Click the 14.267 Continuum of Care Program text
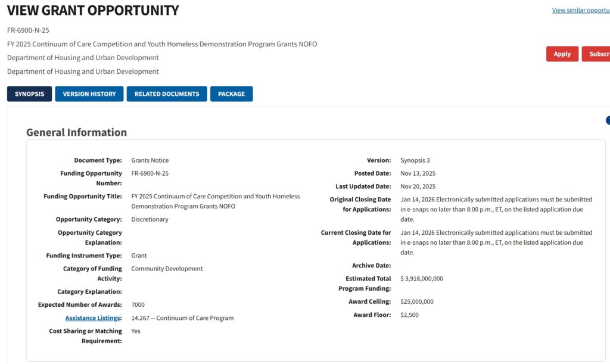610x364 pixels. [182, 318]
